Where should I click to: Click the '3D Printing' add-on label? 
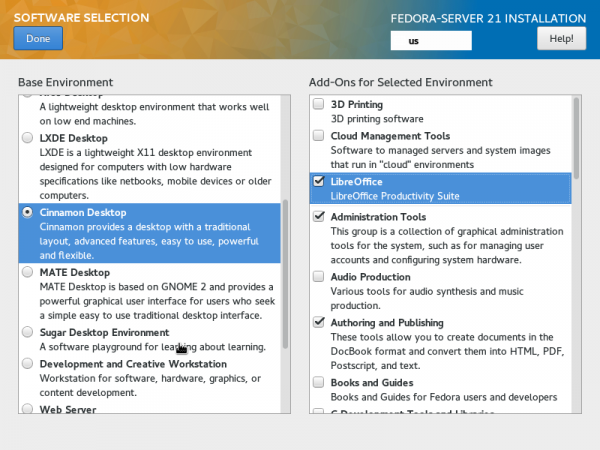[x=357, y=104]
